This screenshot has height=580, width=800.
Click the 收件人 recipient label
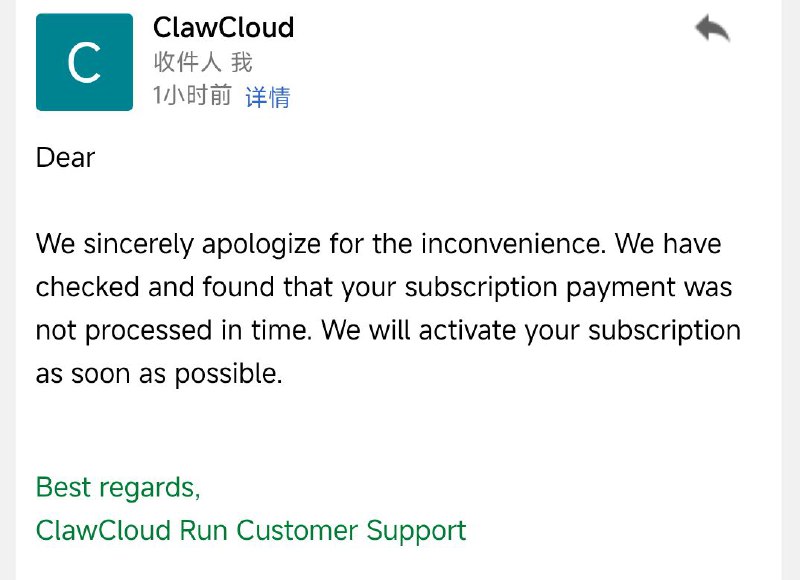tap(188, 61)
